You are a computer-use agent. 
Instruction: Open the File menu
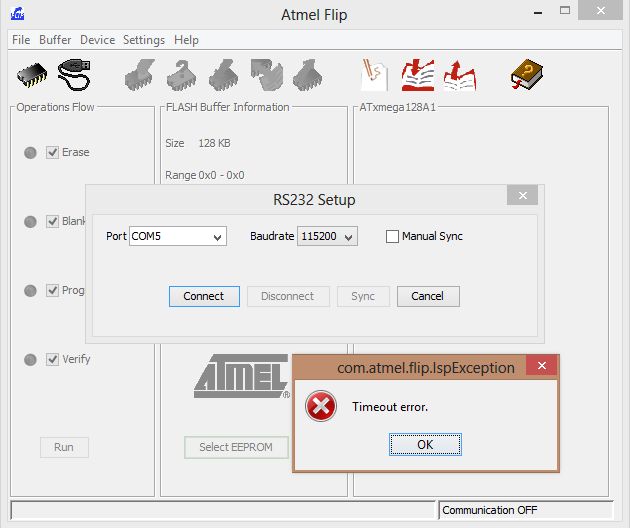tap(21, 40)
